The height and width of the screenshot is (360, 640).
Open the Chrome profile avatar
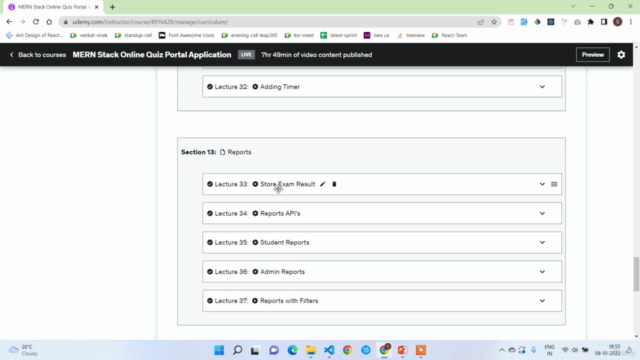tap(618, 22)
